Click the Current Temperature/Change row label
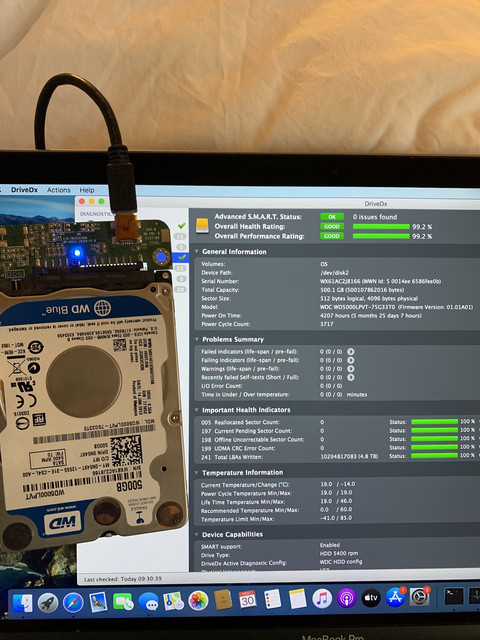The height and width of the screenshot is (640, 480). (x=245, y=485)
